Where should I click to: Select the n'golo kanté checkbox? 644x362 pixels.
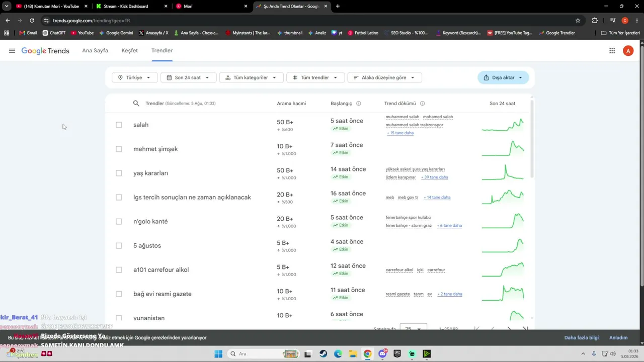(x=119, y=221)
